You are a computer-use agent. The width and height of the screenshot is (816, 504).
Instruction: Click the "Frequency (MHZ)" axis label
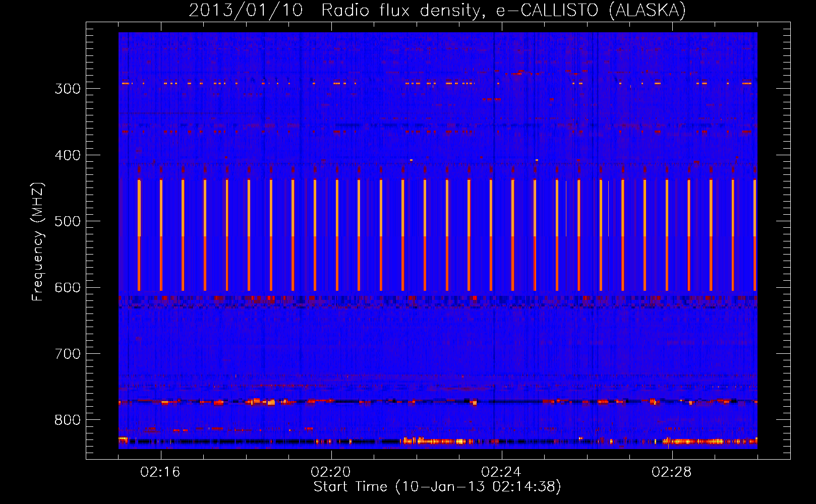point(38,242)
